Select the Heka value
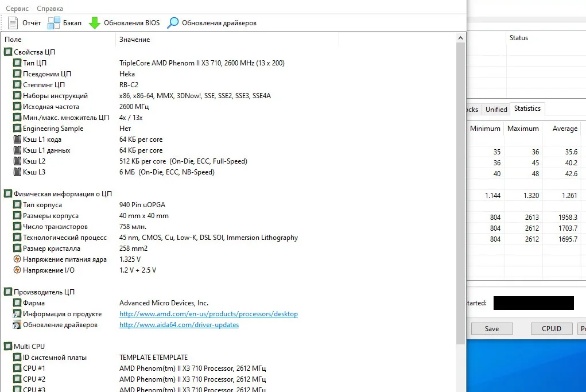Image resolution: width=586 pixels, height=392 pixels. click(127, 73)
